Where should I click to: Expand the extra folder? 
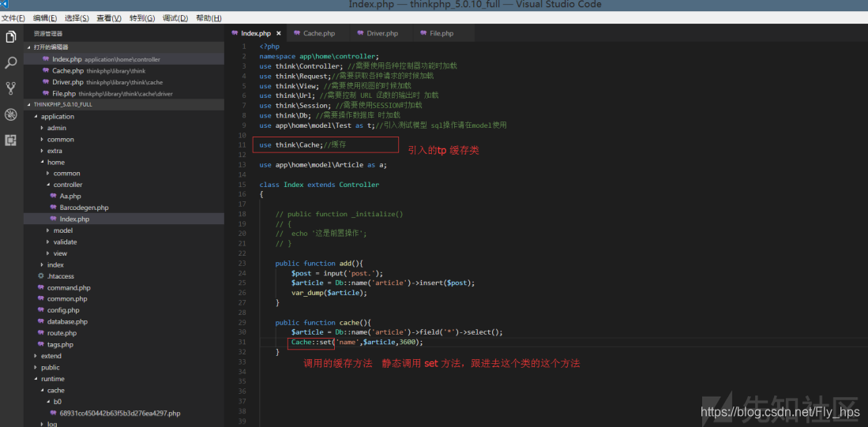pos(54,151)
